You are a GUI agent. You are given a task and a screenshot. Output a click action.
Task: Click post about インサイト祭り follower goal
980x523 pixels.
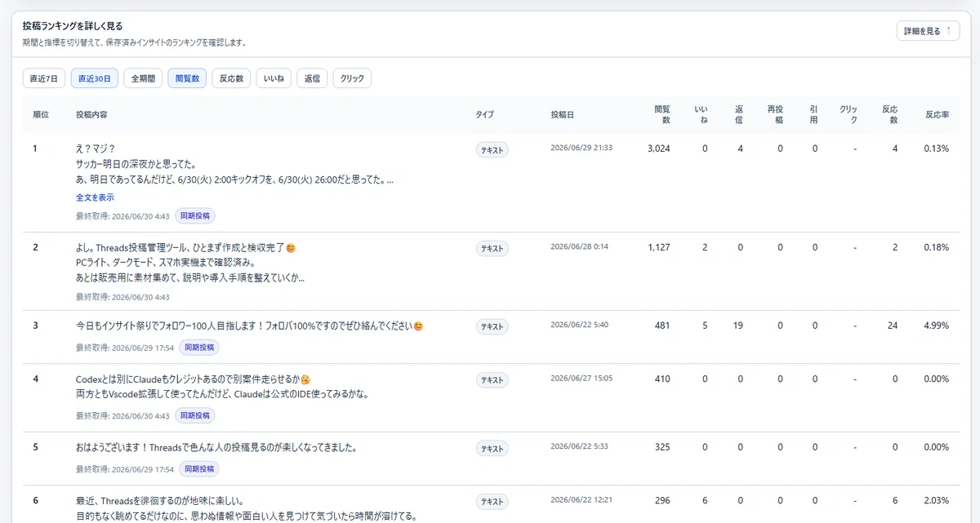coord(250,326)
